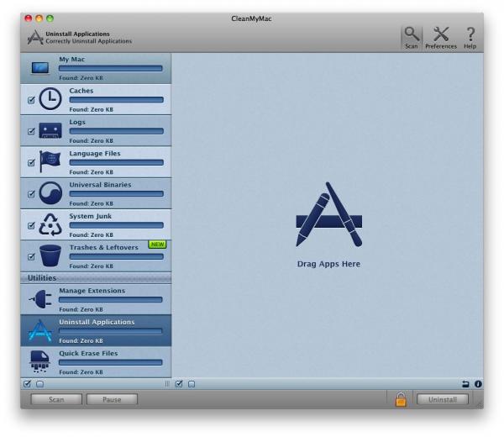Click 'Found: Zero KB' under My Mac

tap(81, 78)
